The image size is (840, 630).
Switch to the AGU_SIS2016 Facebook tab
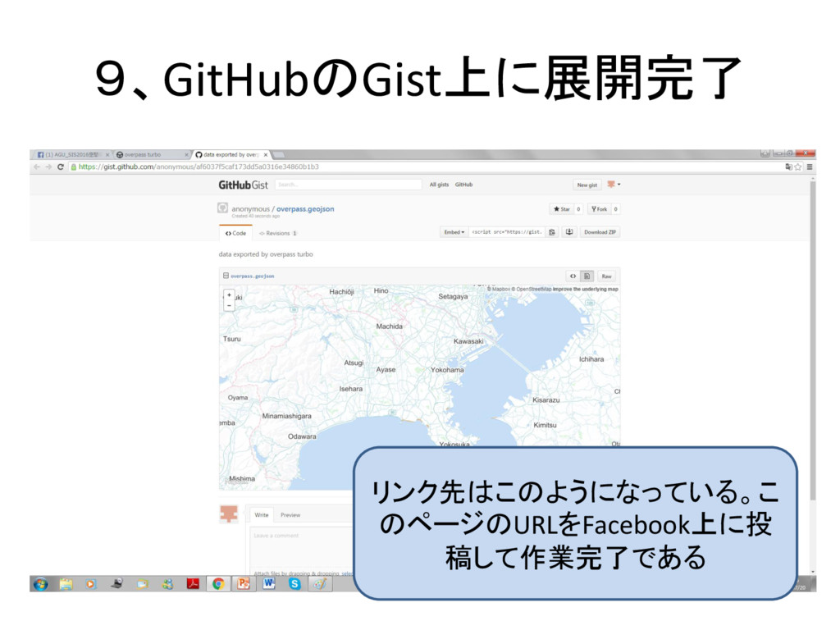pyautogui.click(x=72, y=155)
